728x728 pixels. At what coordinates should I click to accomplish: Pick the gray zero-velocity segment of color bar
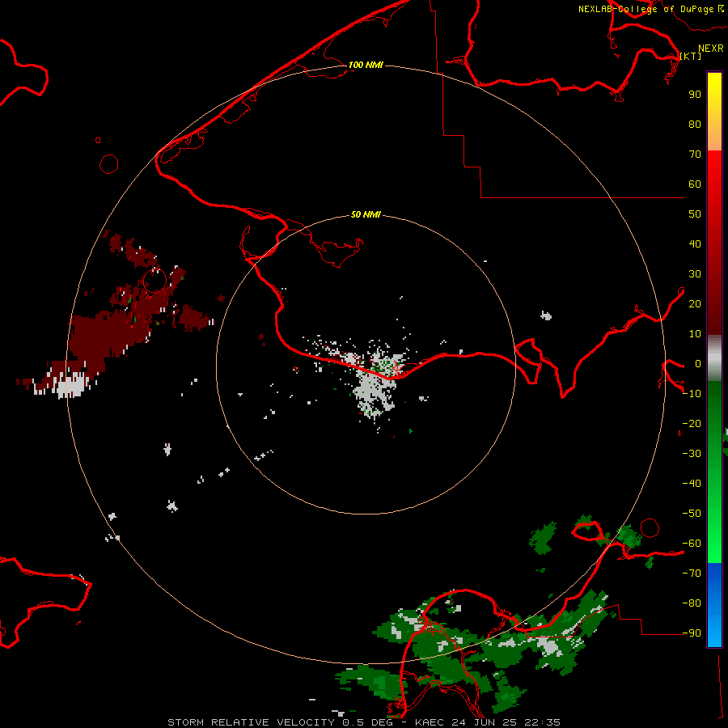click(714, 358)
